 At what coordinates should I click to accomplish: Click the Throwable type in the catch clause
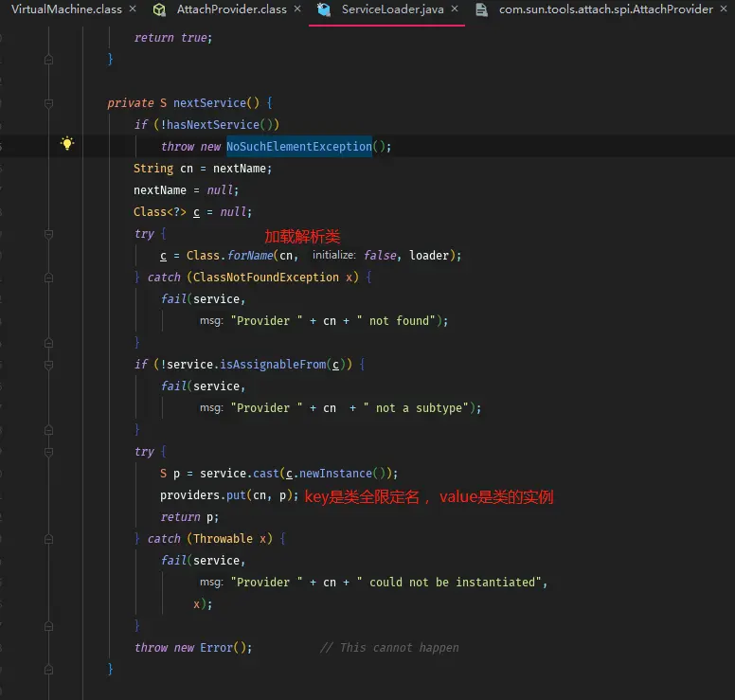[223, 539]
